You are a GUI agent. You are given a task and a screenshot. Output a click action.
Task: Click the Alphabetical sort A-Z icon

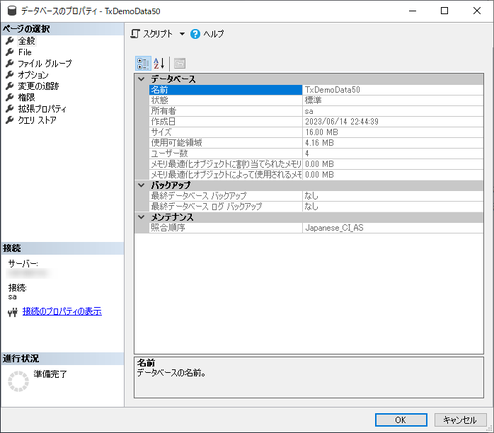click(159, 63)
